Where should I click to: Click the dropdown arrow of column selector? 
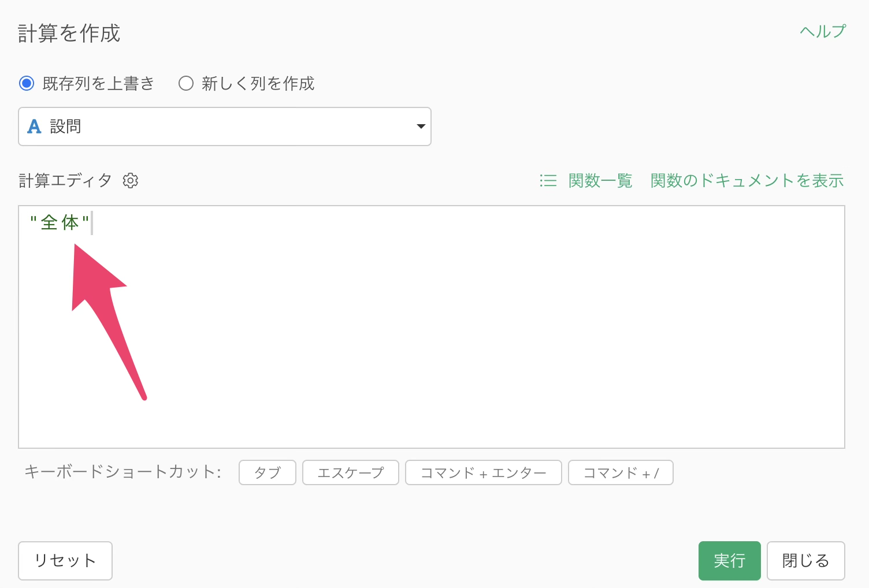421,126
